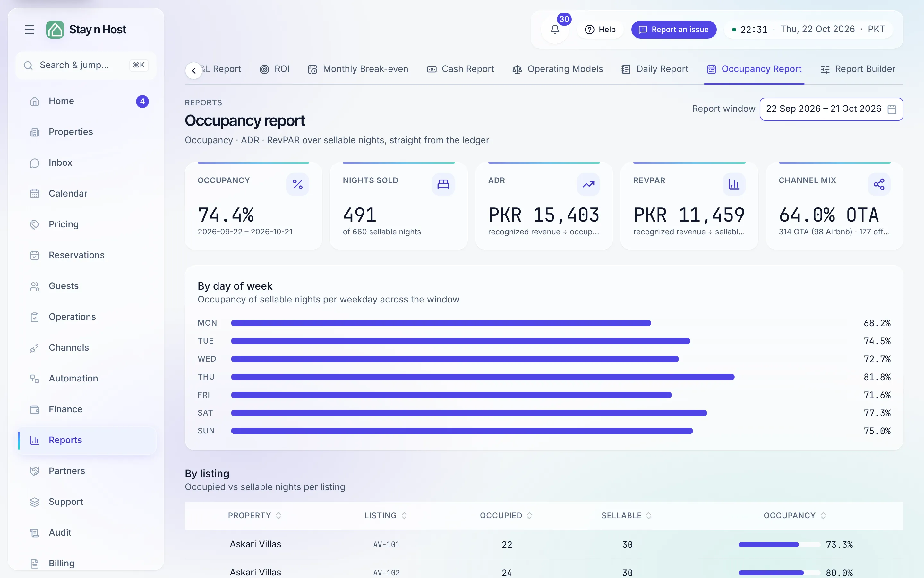Sort table by Occupied column
The width and height of the screenshot is (924, 578).
pyautogui.click(x=506, y=516)
